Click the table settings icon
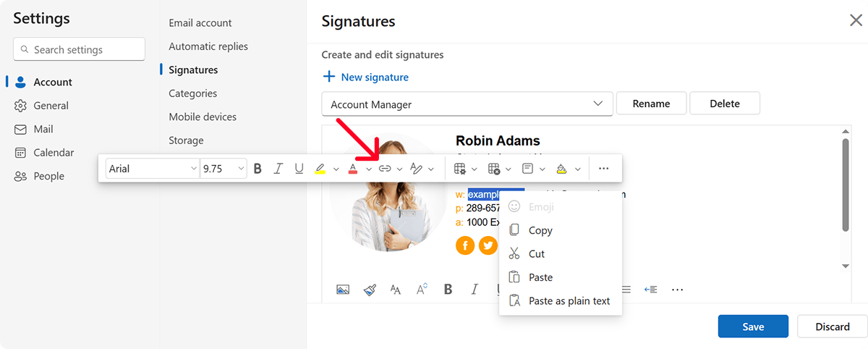 (x=460, y=169)
